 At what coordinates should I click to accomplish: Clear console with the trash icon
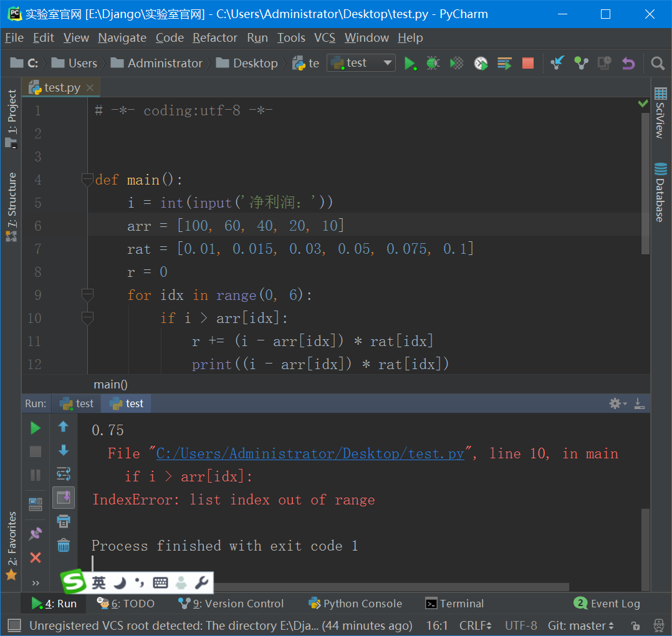click(x=64, y=546)
